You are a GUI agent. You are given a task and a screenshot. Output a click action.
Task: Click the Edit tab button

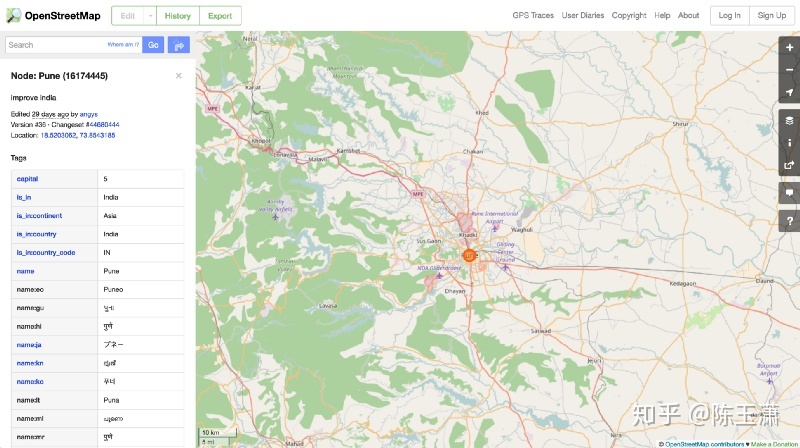click(128, 16)
